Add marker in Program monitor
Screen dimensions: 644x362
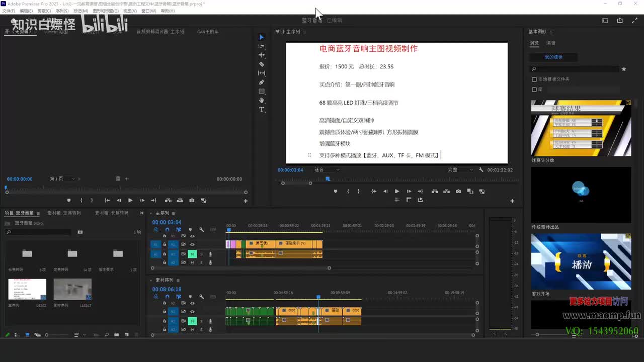336,191
